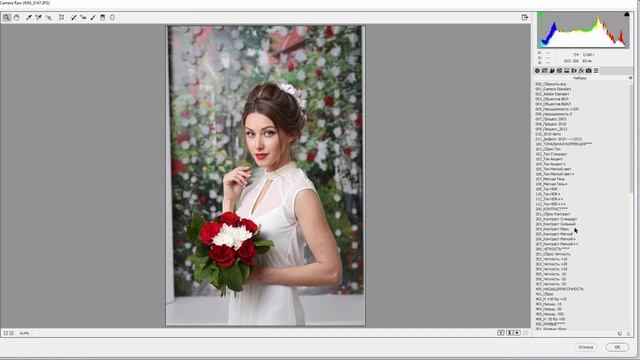Toggle full screen mode icon

(x=525, y=18)
